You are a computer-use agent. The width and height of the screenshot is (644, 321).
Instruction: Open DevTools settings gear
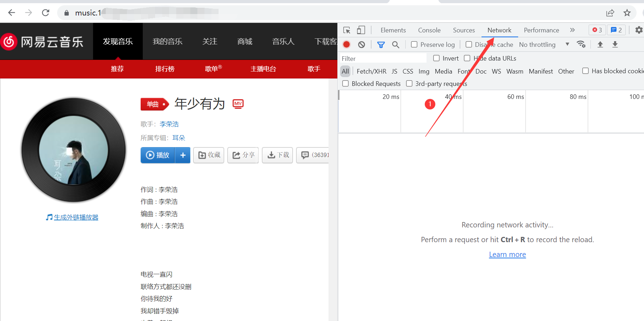(x=639, y=30)
